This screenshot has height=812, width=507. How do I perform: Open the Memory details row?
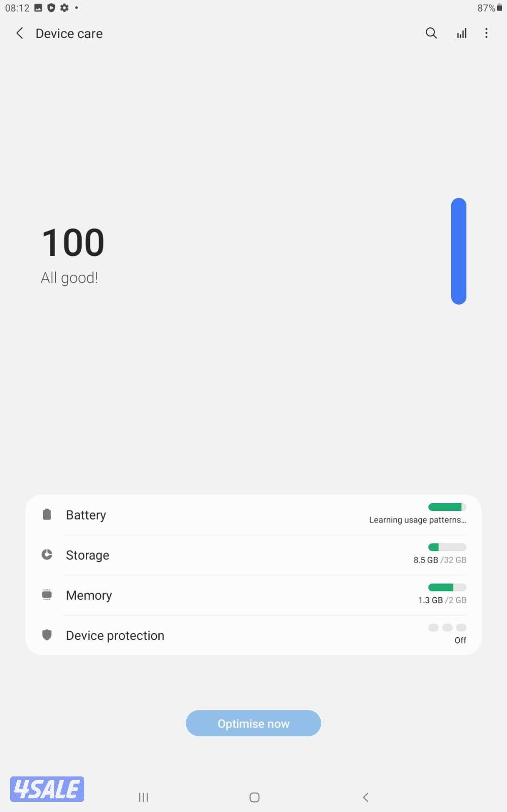(x=228, y=595)
